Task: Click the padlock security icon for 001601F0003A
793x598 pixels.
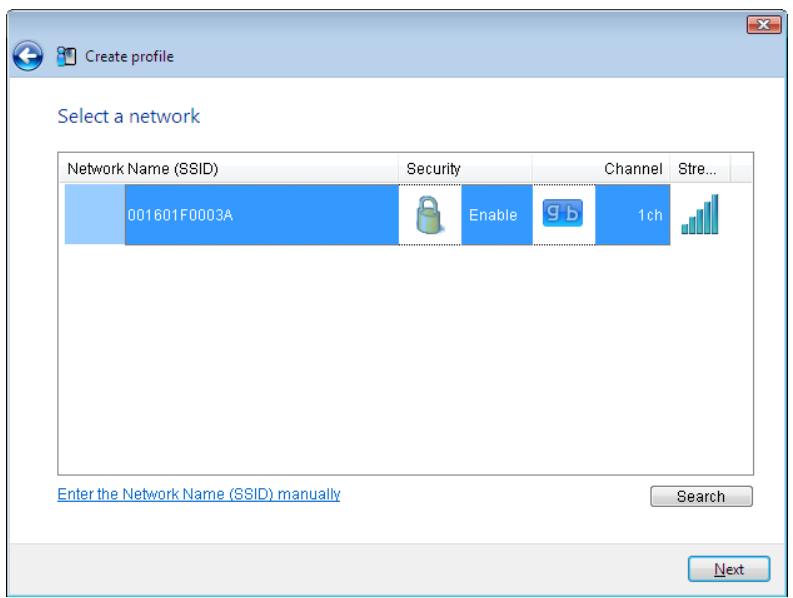Action: pyautogui.click(x=429, y=215)
